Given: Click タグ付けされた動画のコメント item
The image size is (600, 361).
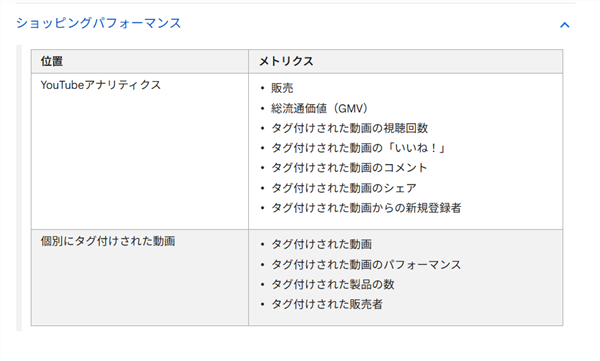Looking at the screenshot, I should click(349, 168).
